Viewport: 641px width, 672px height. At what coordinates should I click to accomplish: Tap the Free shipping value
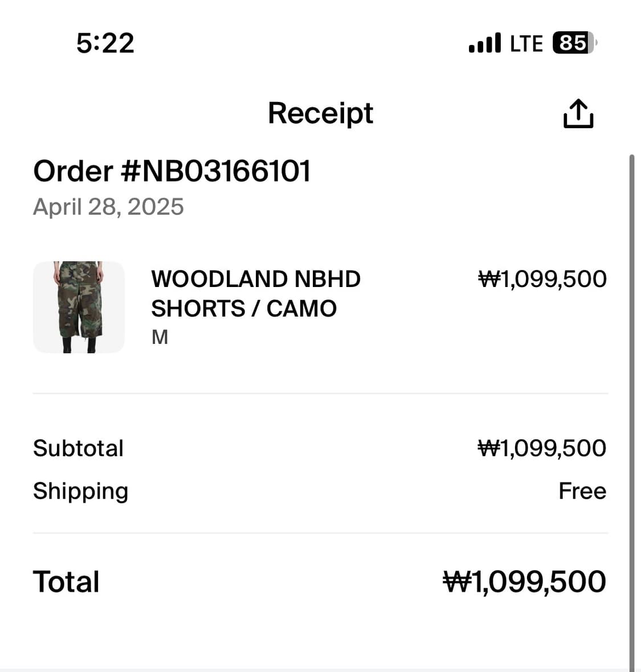[x=582, y=491]
